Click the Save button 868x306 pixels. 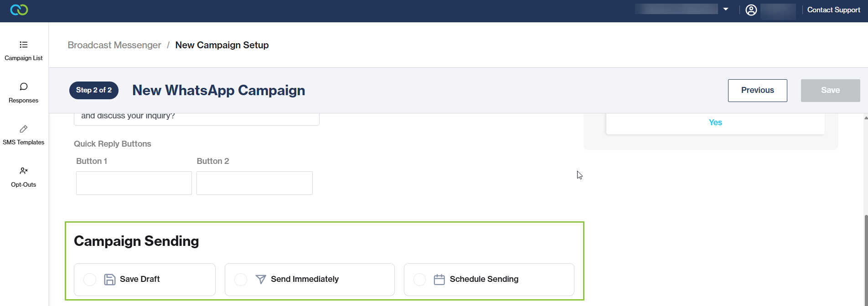[830, 90]
